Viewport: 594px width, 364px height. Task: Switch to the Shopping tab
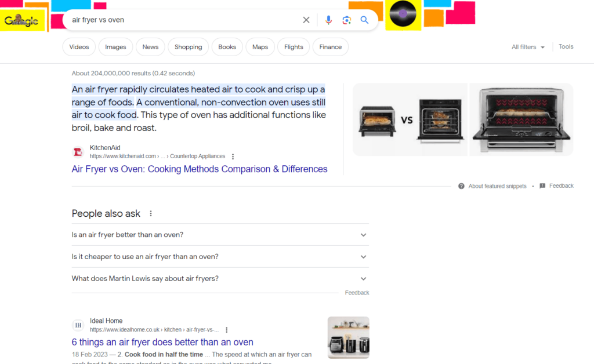188,46
